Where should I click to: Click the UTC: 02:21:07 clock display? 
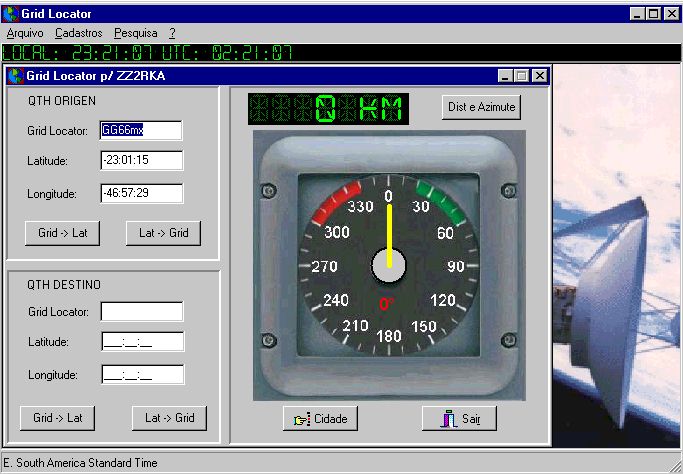point(227,53)
